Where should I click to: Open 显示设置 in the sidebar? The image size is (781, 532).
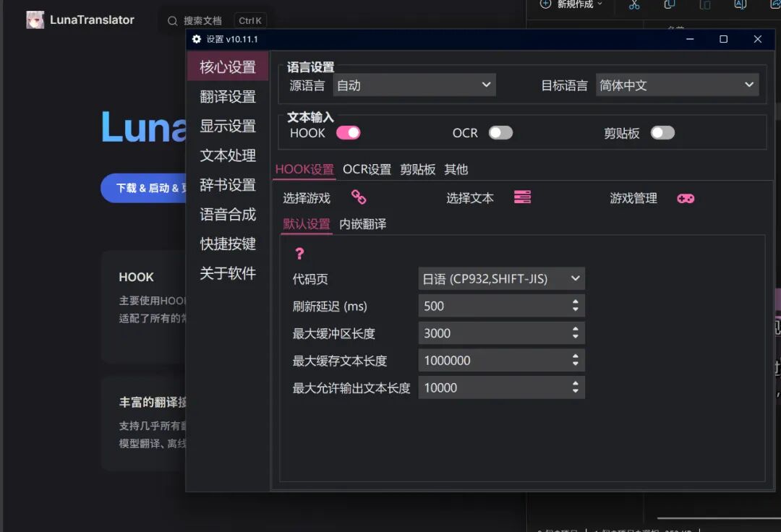pyautogui.click(x=228, y=126)
